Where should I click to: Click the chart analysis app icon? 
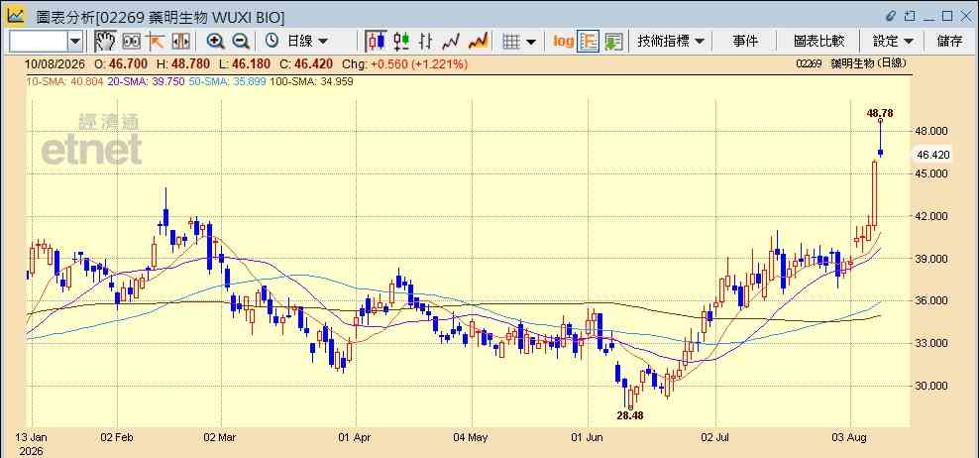16,16
